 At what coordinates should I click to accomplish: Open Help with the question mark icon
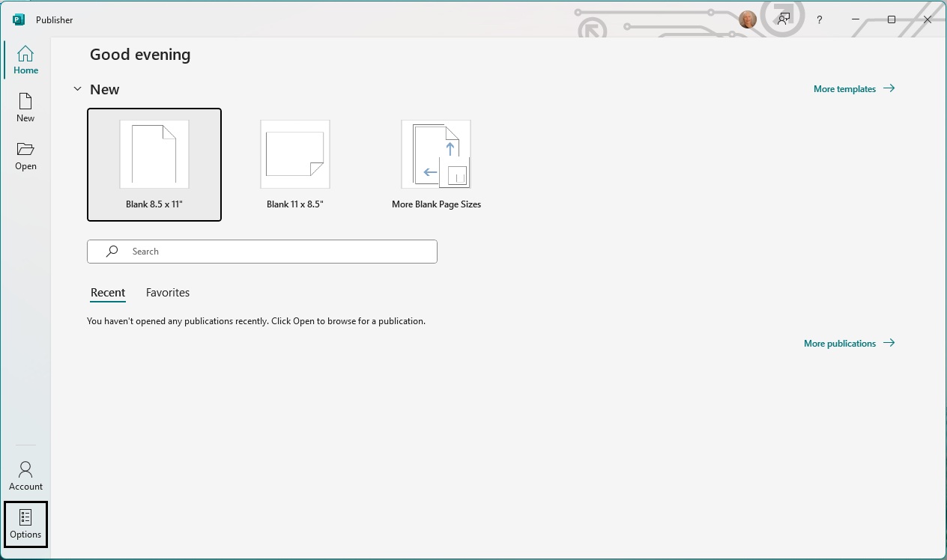click(x=820, y=19)
